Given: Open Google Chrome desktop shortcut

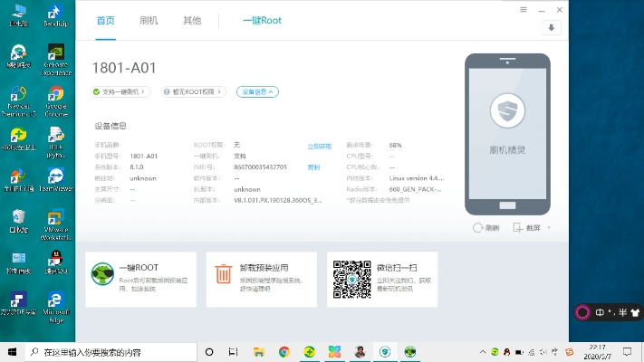Looking at the screenshot, I should 55,100.
